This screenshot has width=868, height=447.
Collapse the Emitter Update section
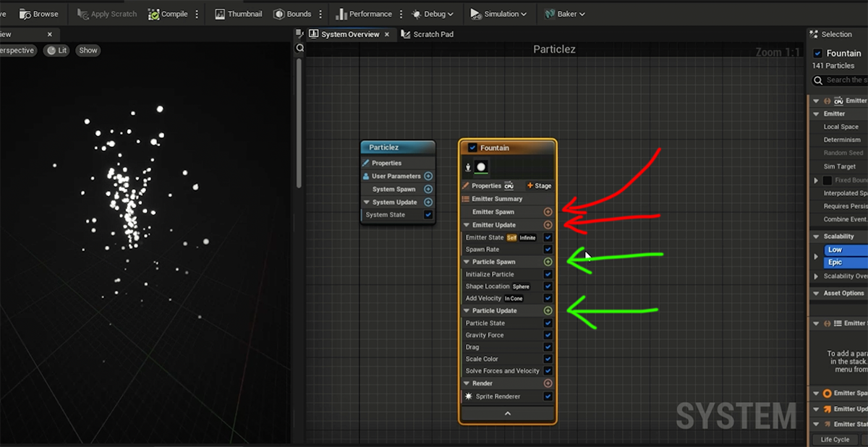[x=467, y=225]
